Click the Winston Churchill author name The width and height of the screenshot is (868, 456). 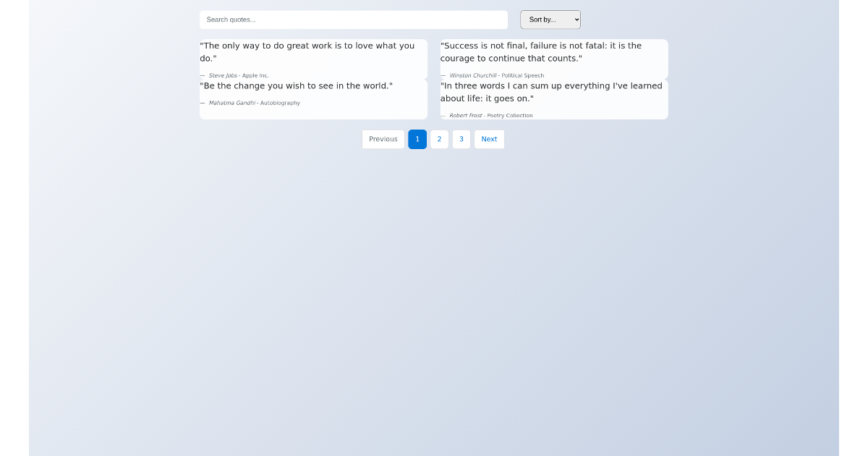(x=472, y=75)
